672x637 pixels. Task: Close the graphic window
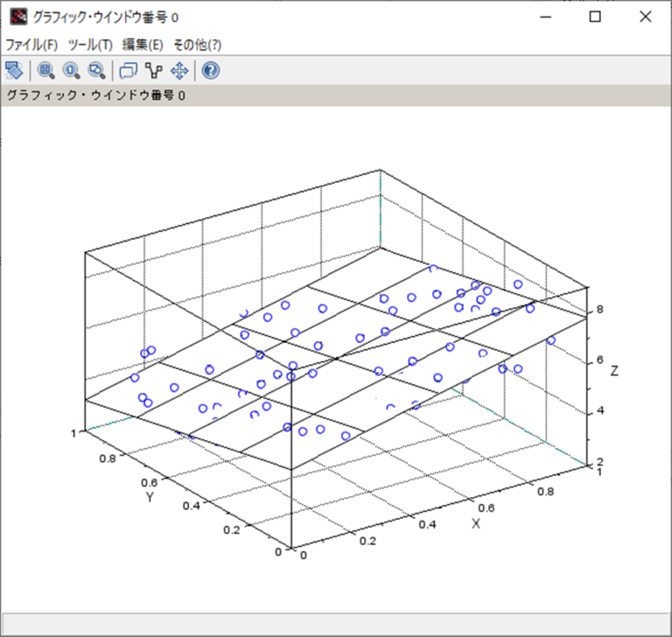pyautogui.click(x=645, y=17)
